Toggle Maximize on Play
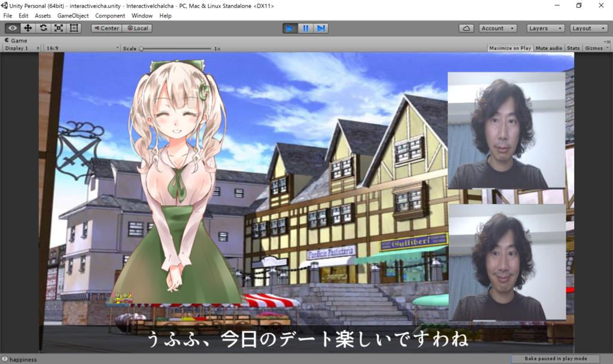This screenshot has height=364, width=613. point(510,48)
